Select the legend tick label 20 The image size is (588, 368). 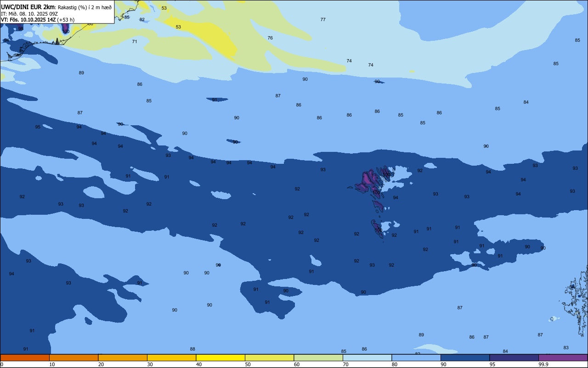pos(101,364)
